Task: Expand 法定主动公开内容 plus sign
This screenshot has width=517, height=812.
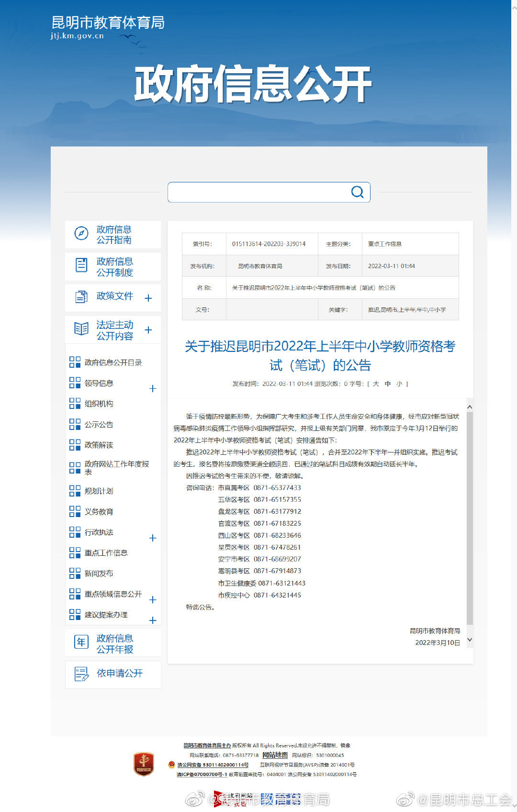Action: click(x=148, y=330)
